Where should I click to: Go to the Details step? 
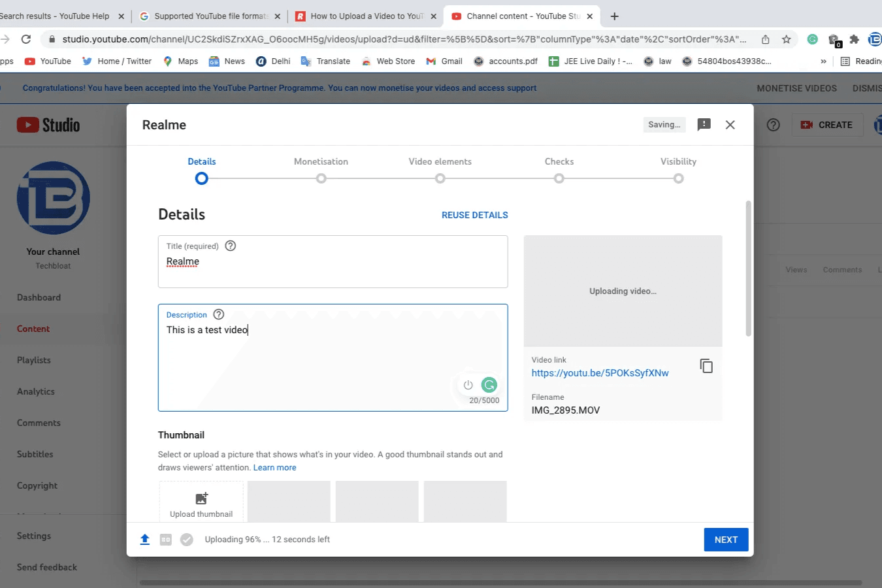click(x=202, y=170)
